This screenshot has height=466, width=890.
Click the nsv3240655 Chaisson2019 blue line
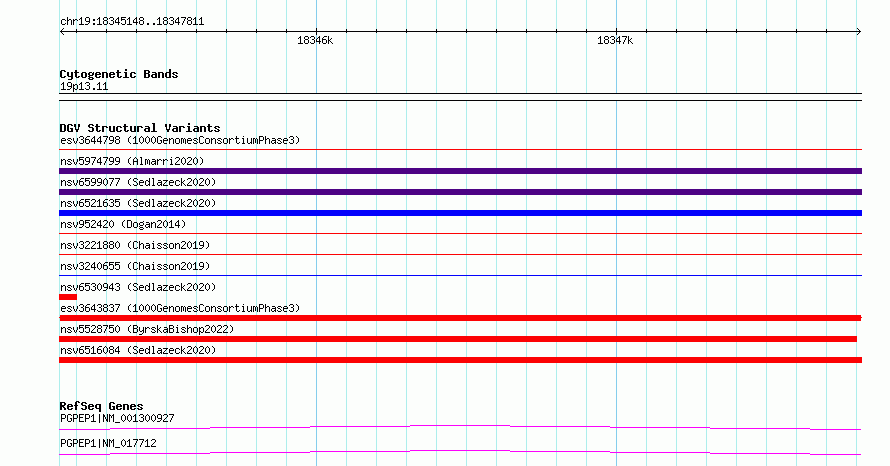[x=460, y=276]
